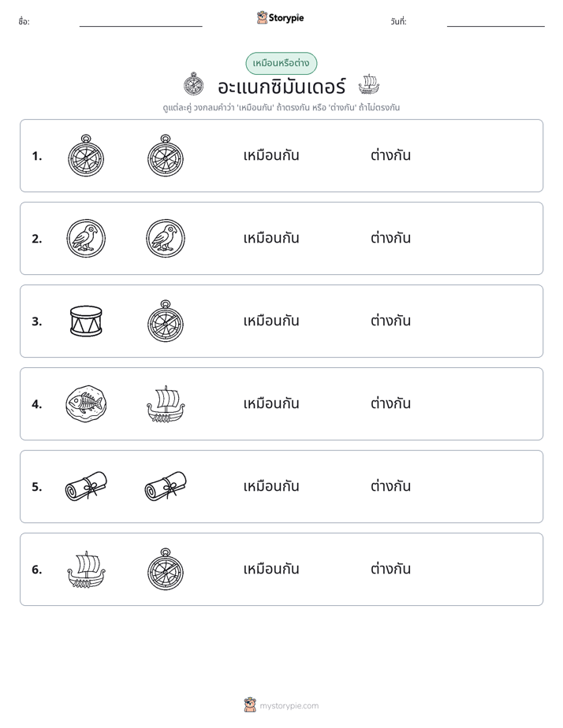Click the compass icon in row 6

[x=166, y=569]
